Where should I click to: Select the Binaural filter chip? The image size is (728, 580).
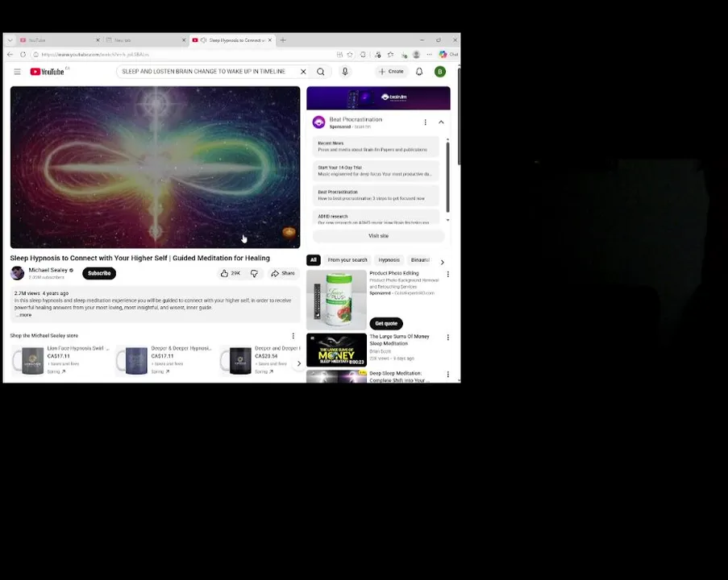[x=420, y=260]
